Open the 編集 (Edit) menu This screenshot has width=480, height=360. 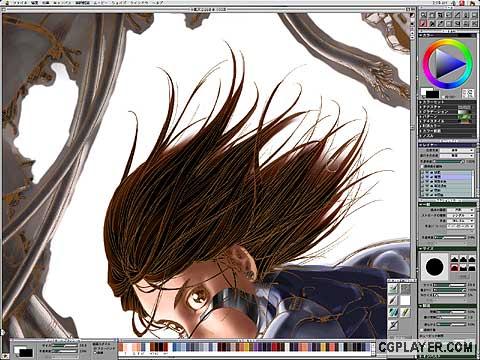(34, 3)
